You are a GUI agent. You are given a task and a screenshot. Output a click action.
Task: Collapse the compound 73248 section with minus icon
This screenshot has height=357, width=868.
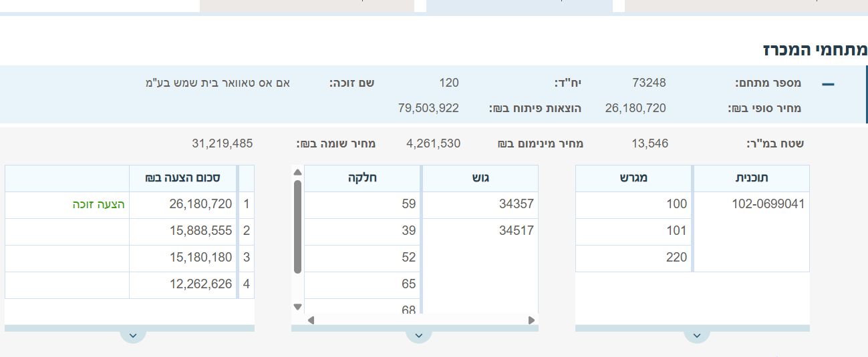point(829,85)
